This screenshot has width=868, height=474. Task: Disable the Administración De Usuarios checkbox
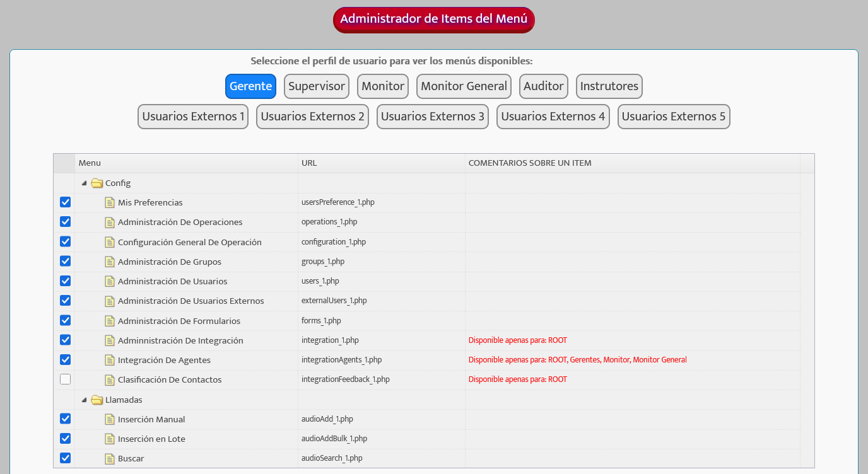tap(65, 281)
